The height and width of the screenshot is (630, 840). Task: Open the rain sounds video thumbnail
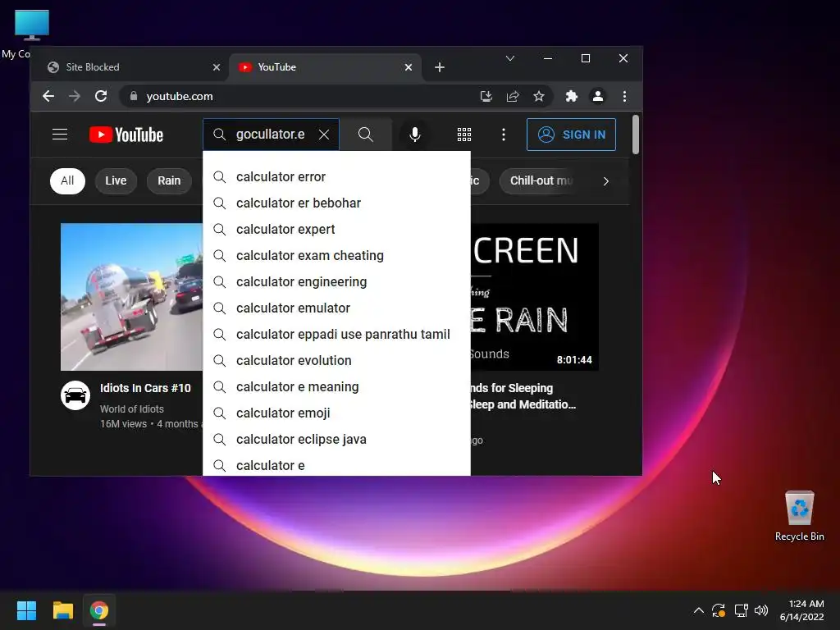535,297
